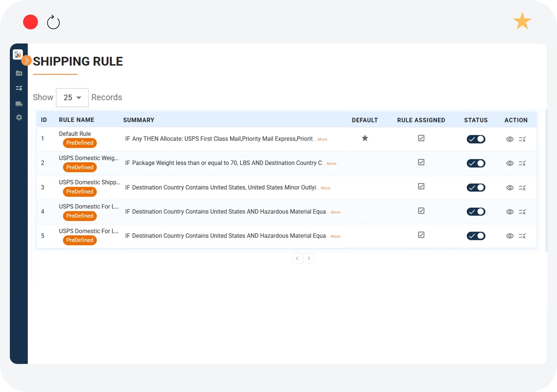Image resolution: width=557 pixels, height=392 pixels.
Task: Click the Default Rule name text
Action: click(x=75, y=134)
